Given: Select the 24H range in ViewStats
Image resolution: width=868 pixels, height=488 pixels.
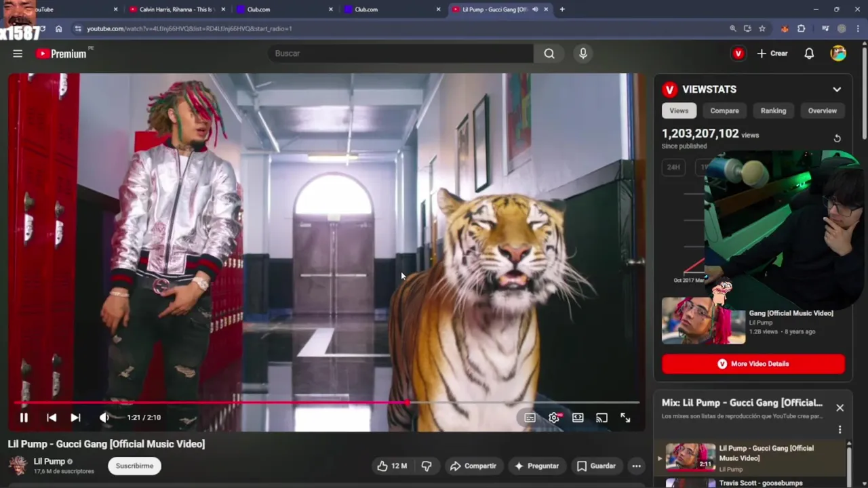Looking at the screenshot, I should 673,167.
